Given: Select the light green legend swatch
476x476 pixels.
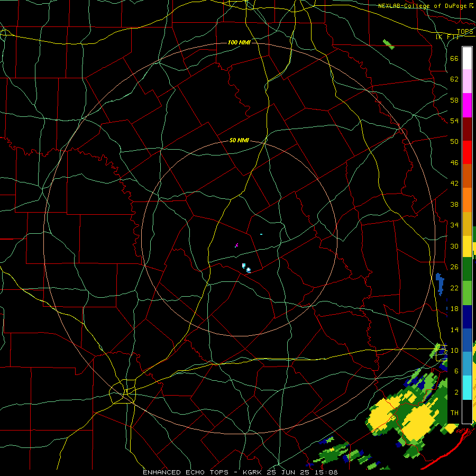Looking at the screenshot, I should tap(467, 293).
